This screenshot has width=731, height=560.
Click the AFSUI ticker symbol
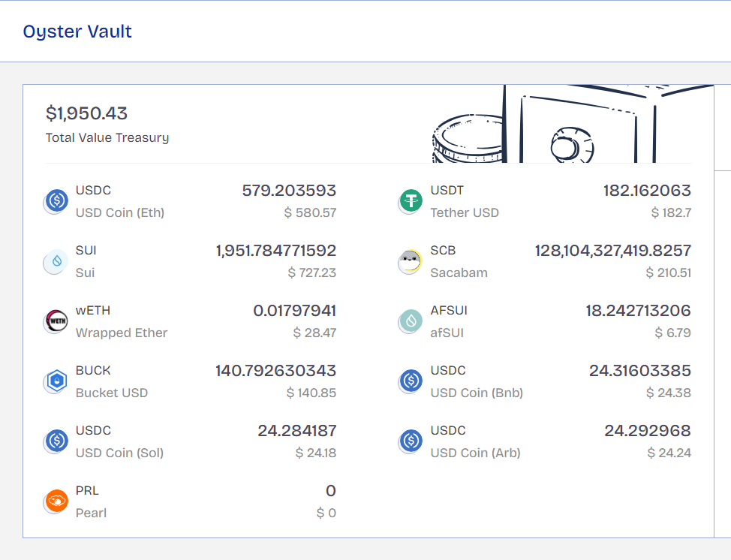click(x=449, y=311)
